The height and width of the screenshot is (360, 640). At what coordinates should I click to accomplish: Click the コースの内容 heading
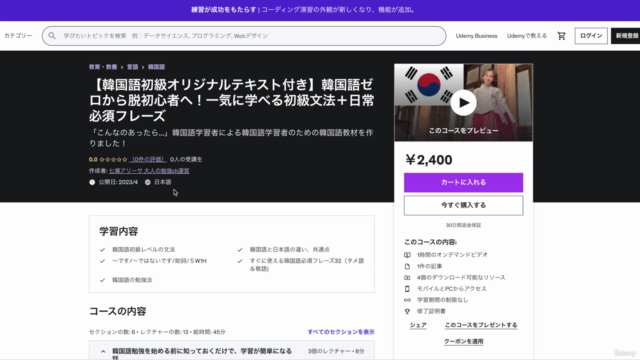point(118,311)
